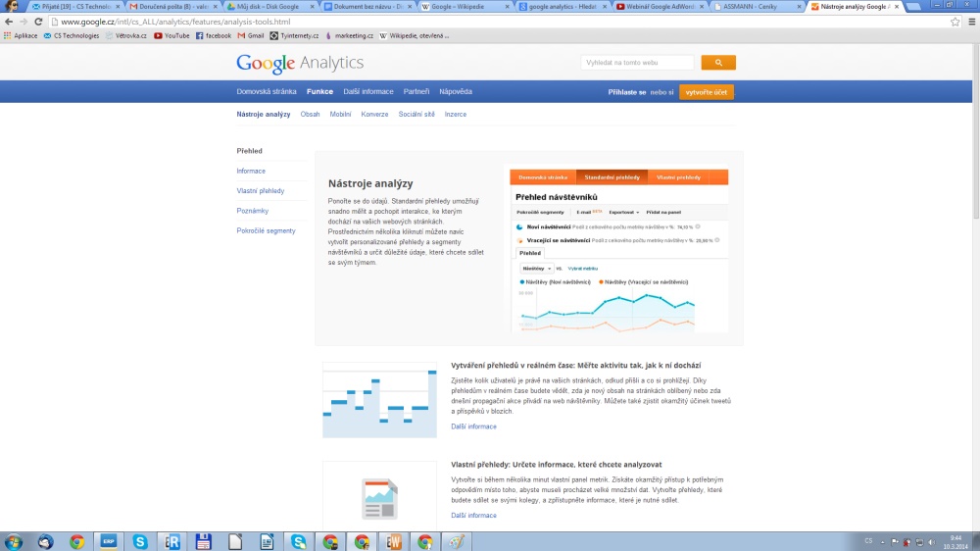
Task: Open Domovská stránka in the blue nav
Action: click(267, 91)
